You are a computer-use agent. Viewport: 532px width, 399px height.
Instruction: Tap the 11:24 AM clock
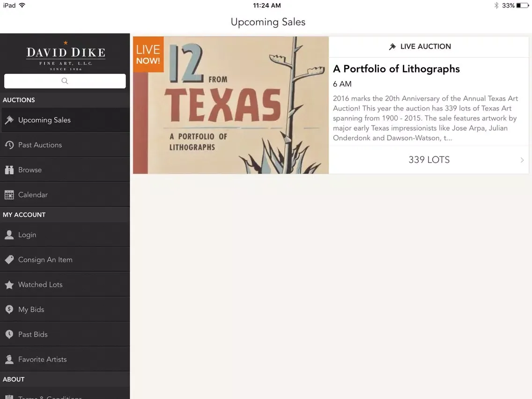[266, 6]
